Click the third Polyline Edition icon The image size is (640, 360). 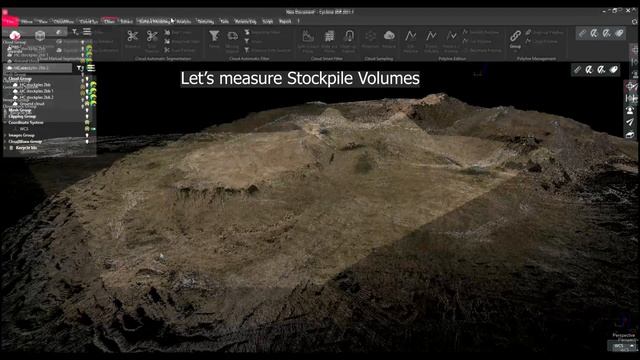pyautogui.click(x=451, y=36)
